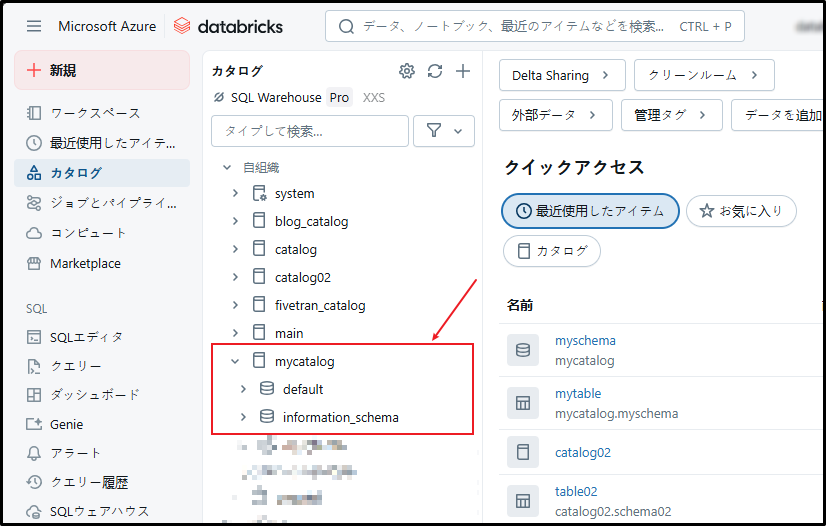Click the catalog settings gear icon
This screenshot has width=826, height=526.
(406, 71)
